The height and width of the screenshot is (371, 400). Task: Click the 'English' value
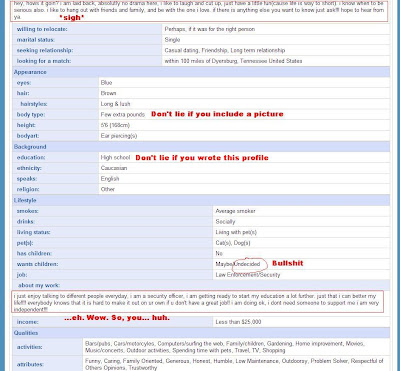[110, 179]
